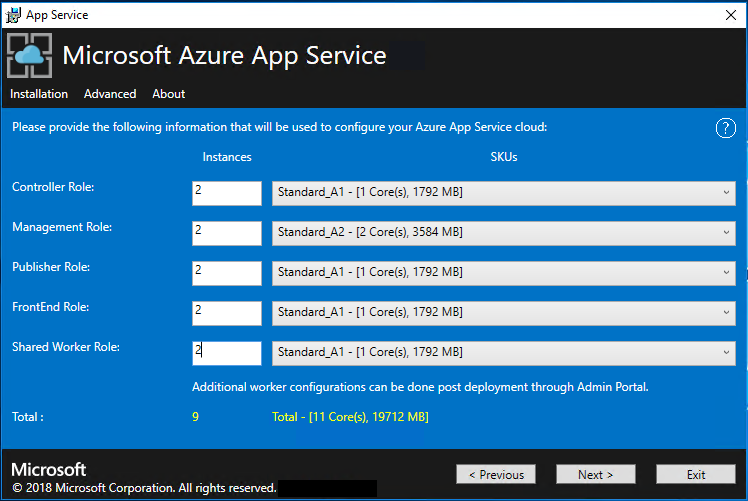The image size is (748, 501).
Task: Click the FrontEnd Role instances field
Action: [227, 313]
